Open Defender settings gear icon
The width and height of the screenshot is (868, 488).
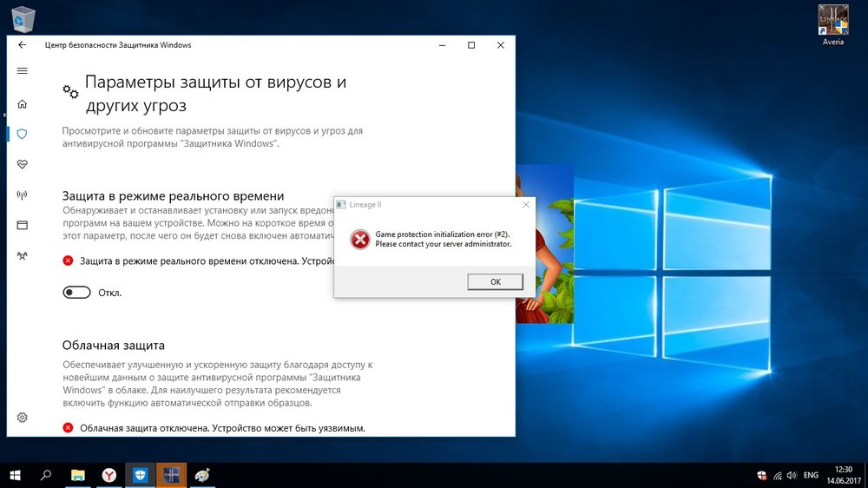pos(23,418)
